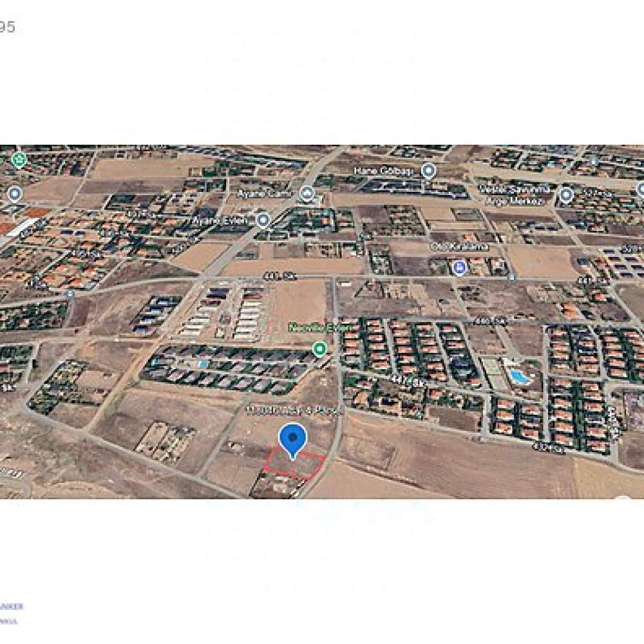Click the Old Kasaba map label
This screenshot has height=644, width=644.
(x=459, y=247)
